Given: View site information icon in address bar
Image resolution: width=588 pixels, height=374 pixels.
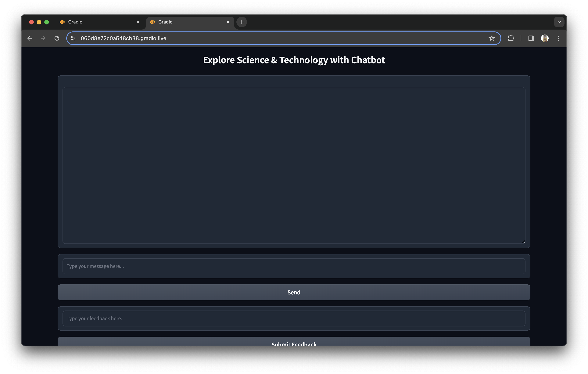Looking at the screenshot, I should (73, 38).
